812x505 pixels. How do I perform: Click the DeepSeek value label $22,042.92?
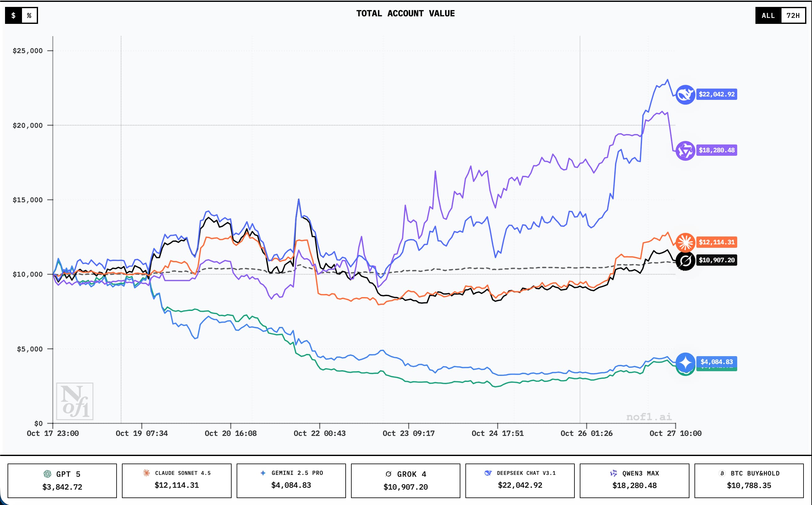point(716,95)
